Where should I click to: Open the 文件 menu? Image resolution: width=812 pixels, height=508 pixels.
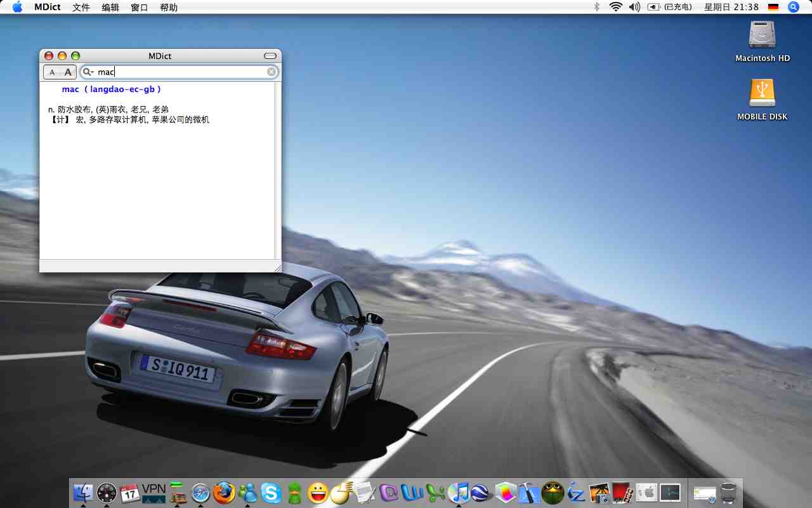[81, 7]
